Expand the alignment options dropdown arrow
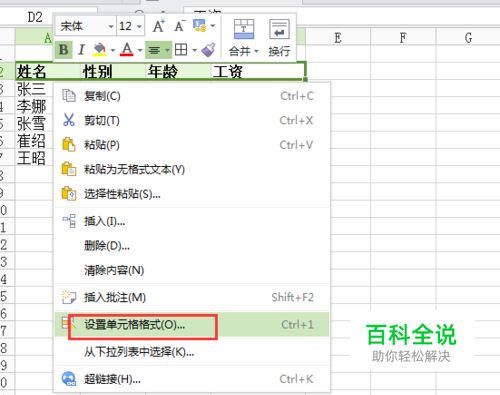The width and height of the screenshot is (500, 395). 167,50
